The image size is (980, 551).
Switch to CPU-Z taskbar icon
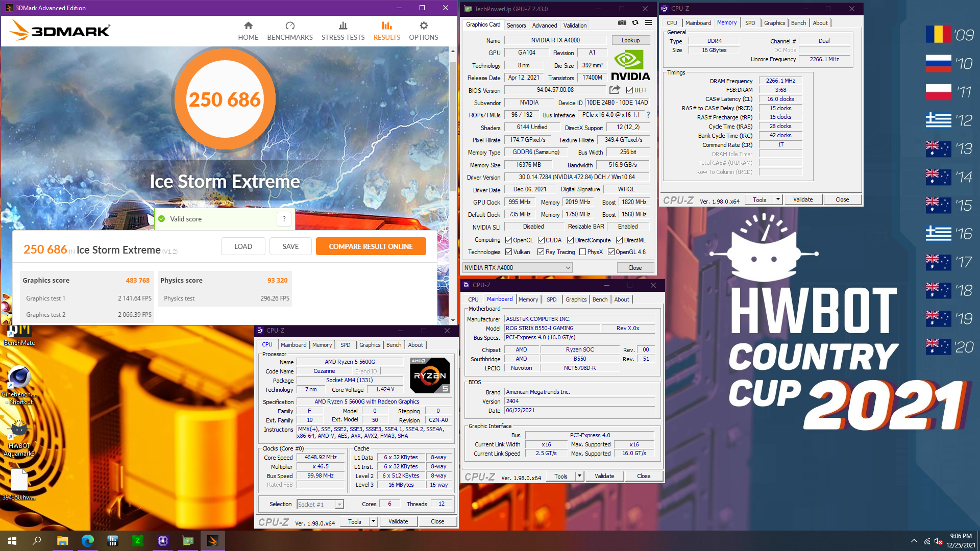click(163, 541)
